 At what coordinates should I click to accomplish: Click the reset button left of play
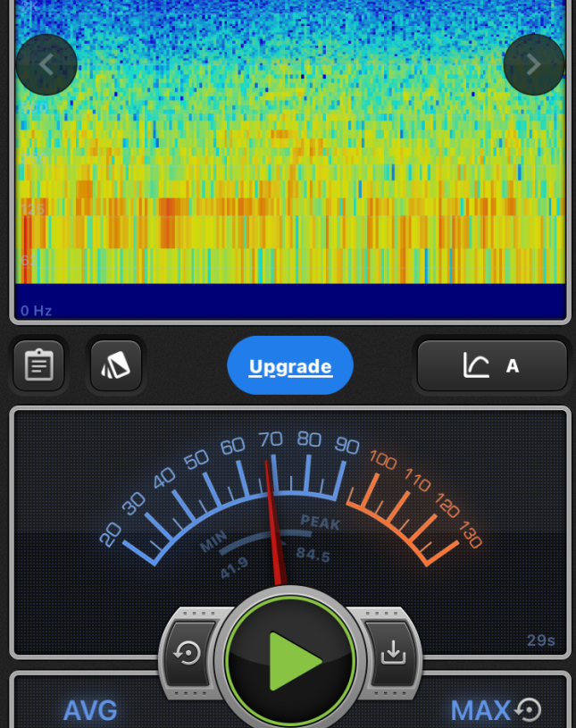[188, 655]
